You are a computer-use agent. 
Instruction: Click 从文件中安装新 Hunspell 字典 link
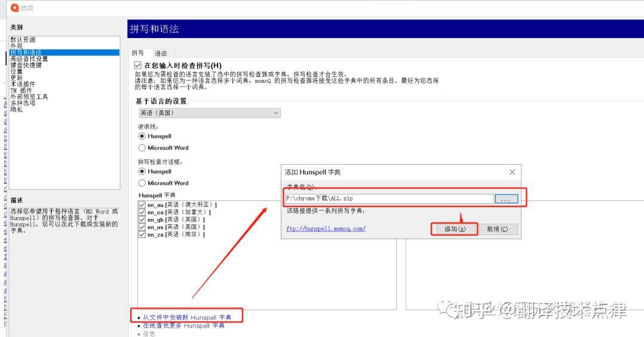(187, 317)
